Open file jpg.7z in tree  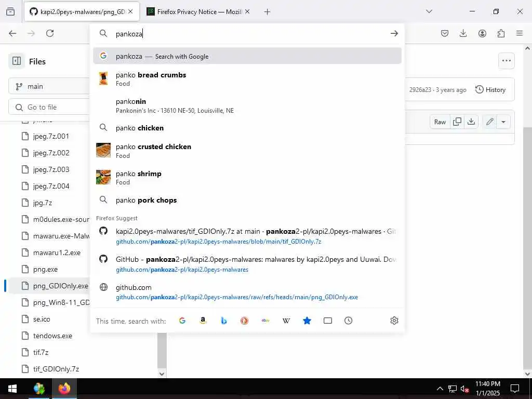point(43,203)
